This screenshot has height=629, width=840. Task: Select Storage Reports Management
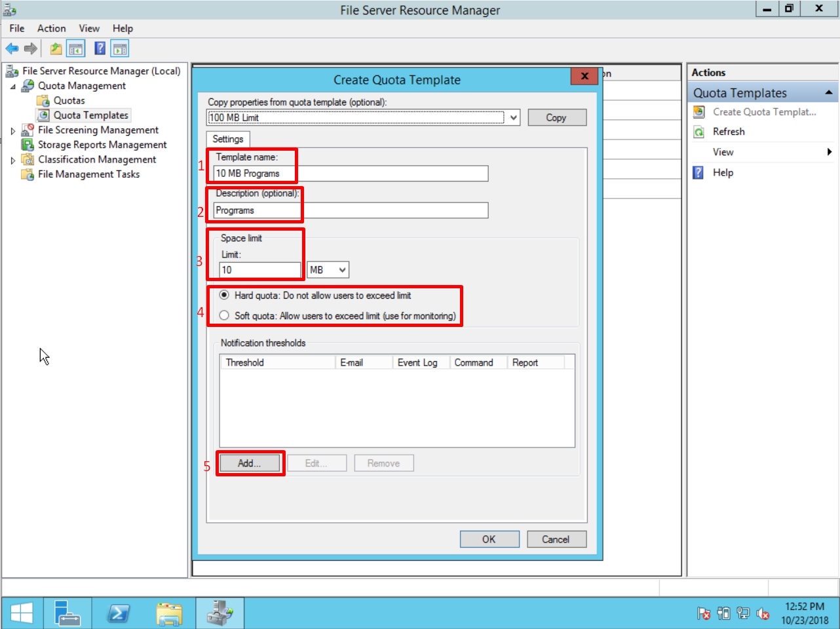pyautogui.click(x=101, y=144)
